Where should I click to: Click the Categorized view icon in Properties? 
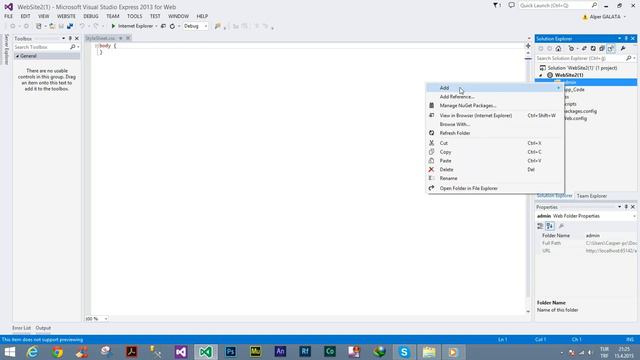pos(540,226)
